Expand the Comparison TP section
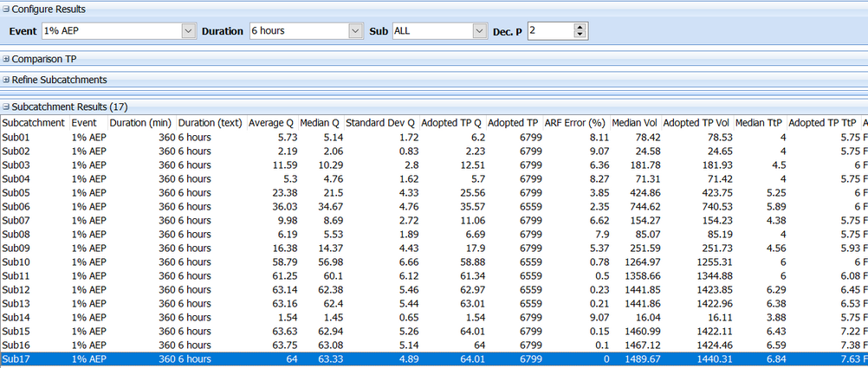This screenshot has width=868, height=368. (6, 59)
